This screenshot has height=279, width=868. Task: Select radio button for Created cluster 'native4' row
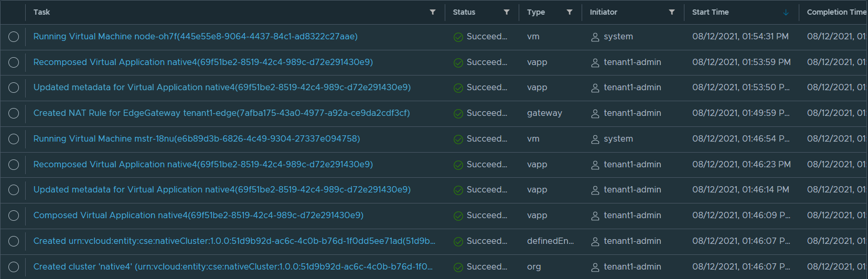[14, 267]
